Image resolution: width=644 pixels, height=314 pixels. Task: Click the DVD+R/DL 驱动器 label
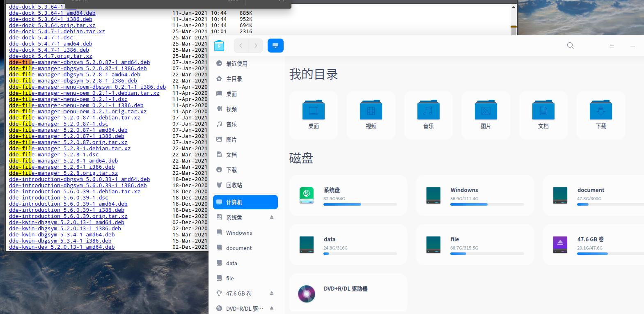tap(346, 289)
